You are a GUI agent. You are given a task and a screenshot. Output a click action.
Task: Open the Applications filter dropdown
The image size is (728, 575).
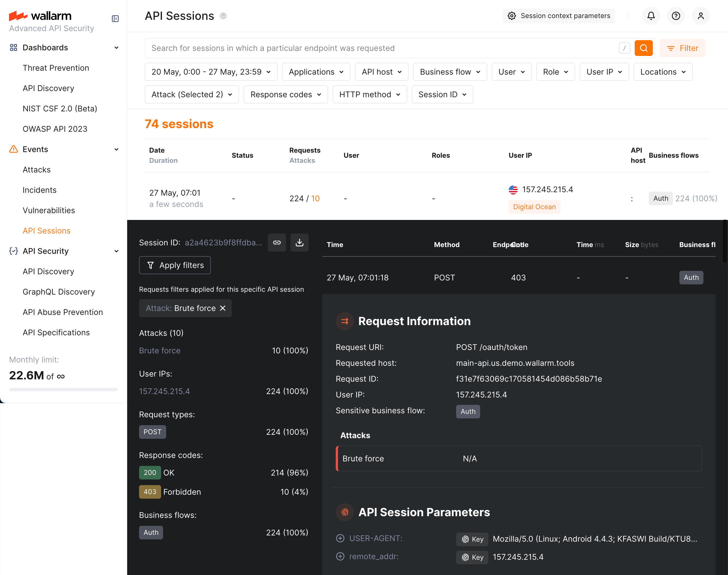tap(316, 72)
